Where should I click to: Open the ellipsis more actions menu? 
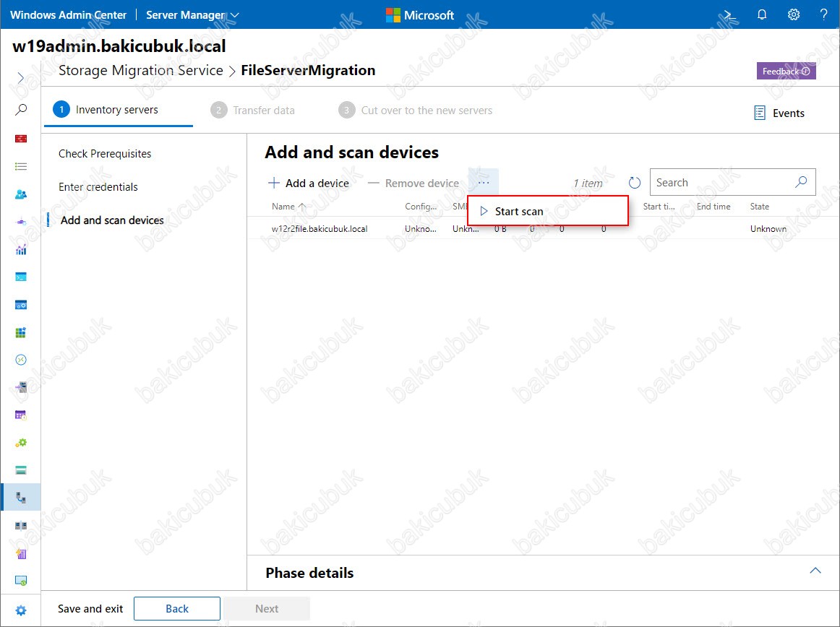[x=483, y=183]
